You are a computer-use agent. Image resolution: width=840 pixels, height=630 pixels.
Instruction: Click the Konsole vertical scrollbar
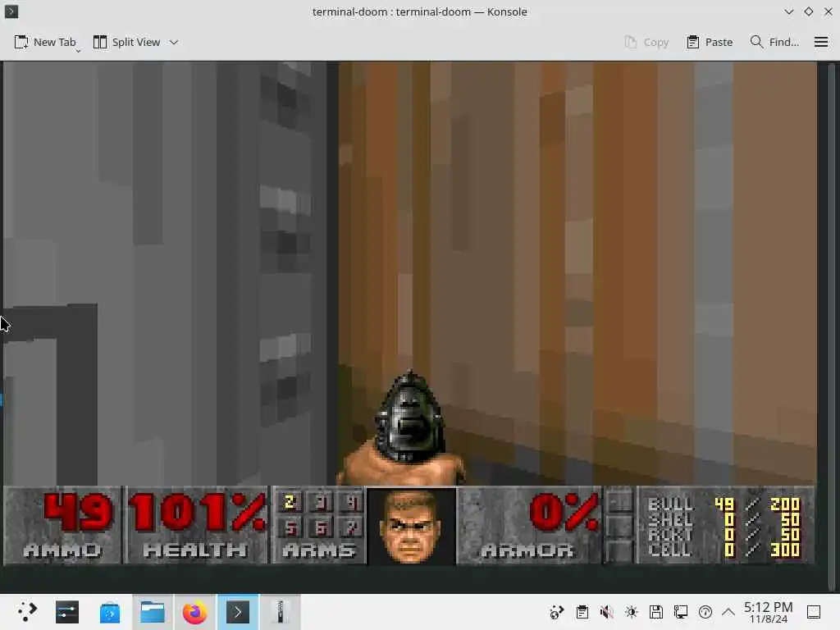832,325
